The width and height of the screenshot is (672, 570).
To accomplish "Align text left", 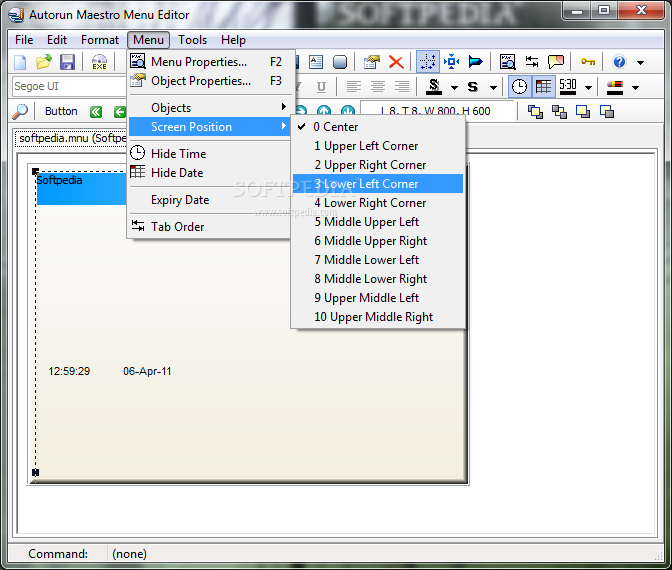I will pyautogui.click(x=354, y=87).
